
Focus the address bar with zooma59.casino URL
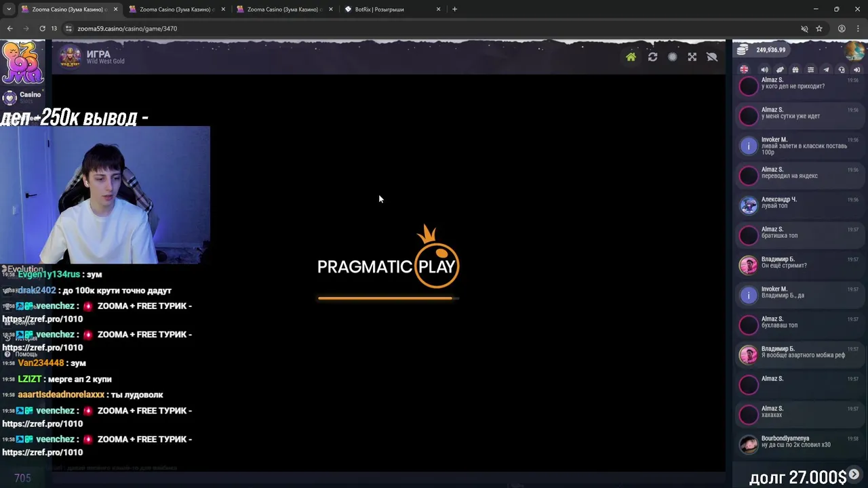coord(434,28)
